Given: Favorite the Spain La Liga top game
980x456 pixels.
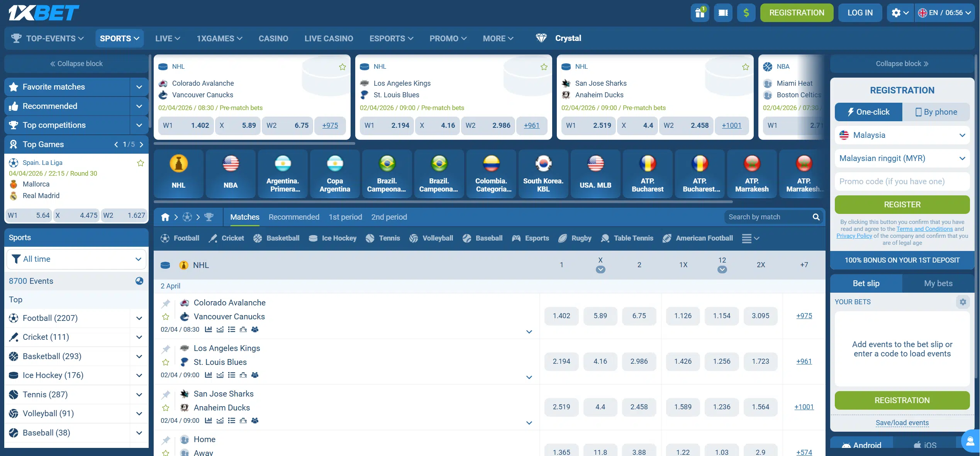Looking at the screenshot, I should 141,163.
